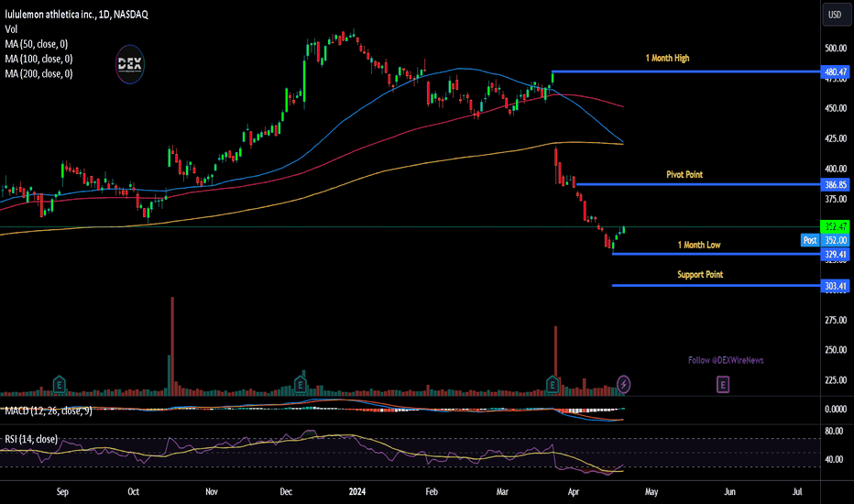Click the 480.47 price tag
This screenshot has width=854, height=504.
pos(836,71)
